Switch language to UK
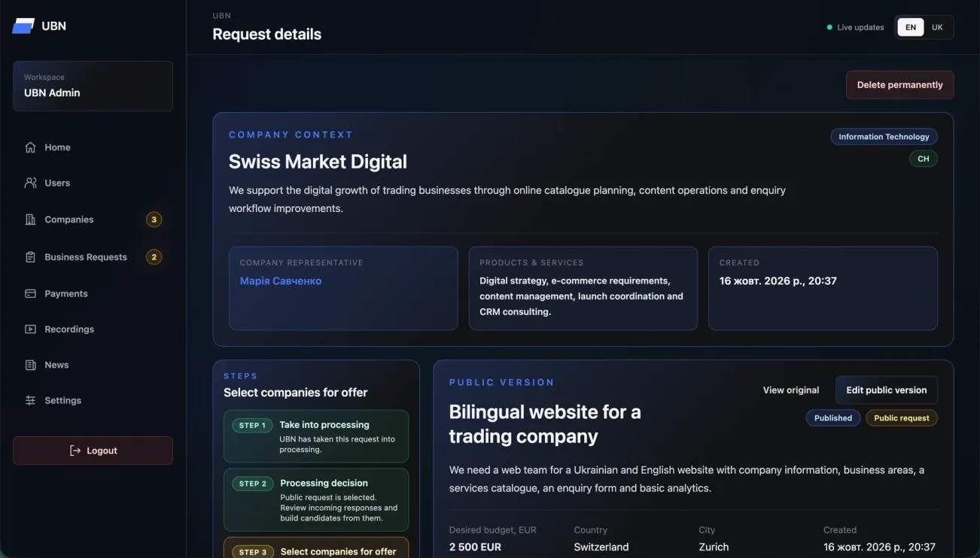Image resolution: width=980 pixels, height=558 pixels. [x=937, y=27]
